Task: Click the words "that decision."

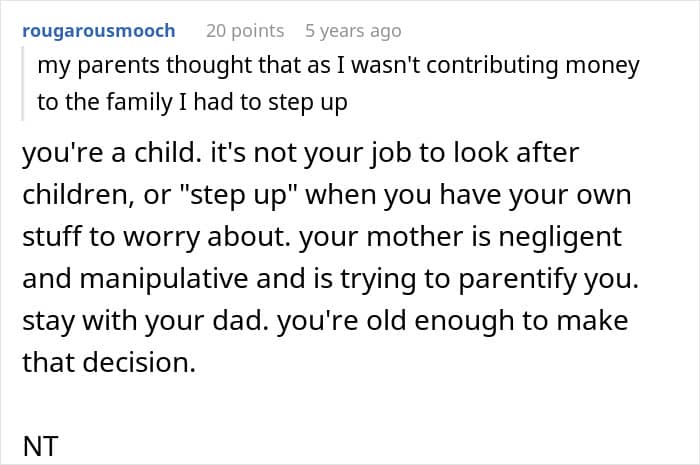Action: click(x=108, y=362)
